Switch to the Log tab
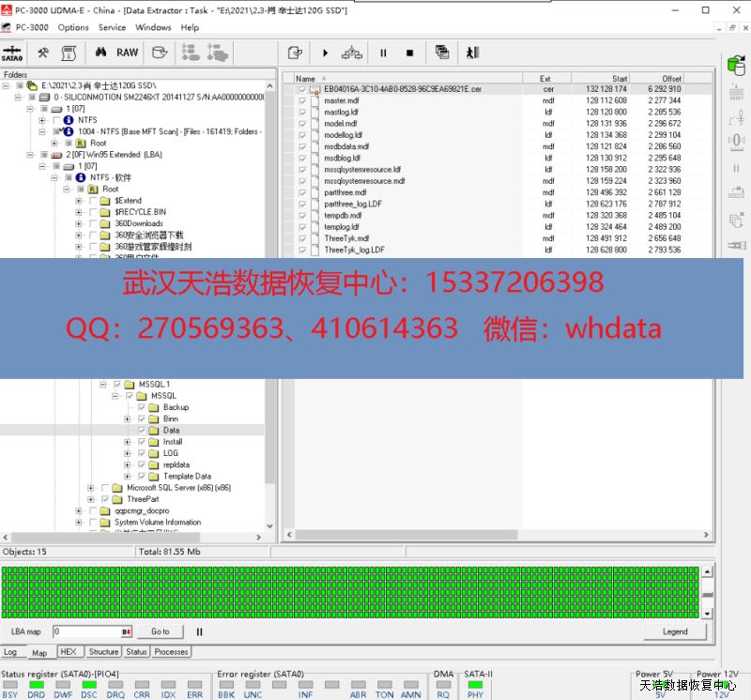Image resolution: width=751 pixels, height=700 pixels. (10, 652)
